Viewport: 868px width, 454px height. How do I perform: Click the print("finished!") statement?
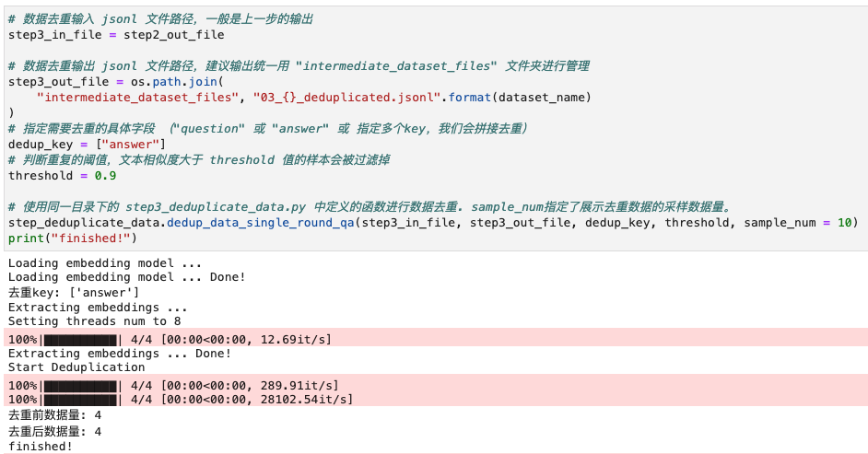coord(73,239)
